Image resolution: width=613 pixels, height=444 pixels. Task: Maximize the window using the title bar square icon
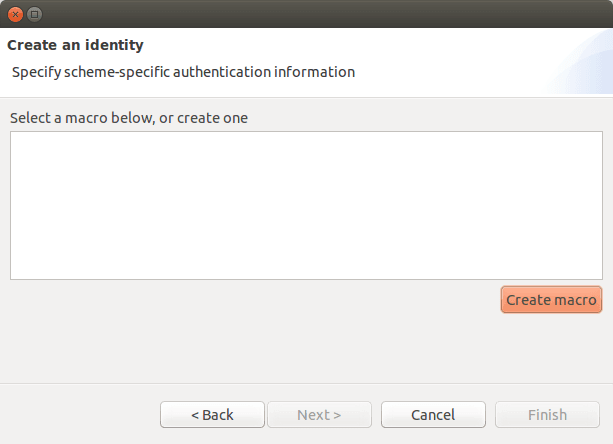click(34, 14)
